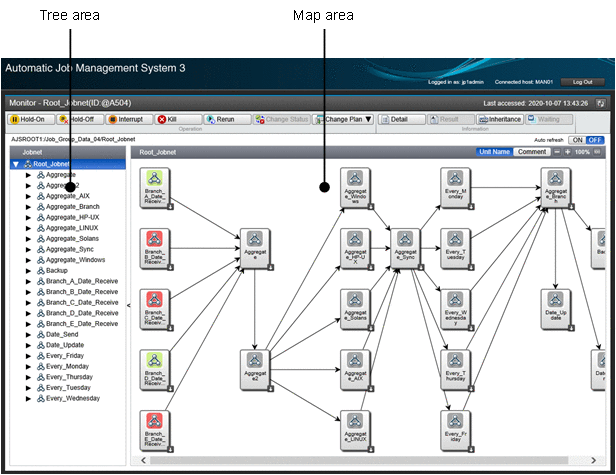
Task: Select the Branch_A_Date_Receive map node
Action: tap(155, 184)
